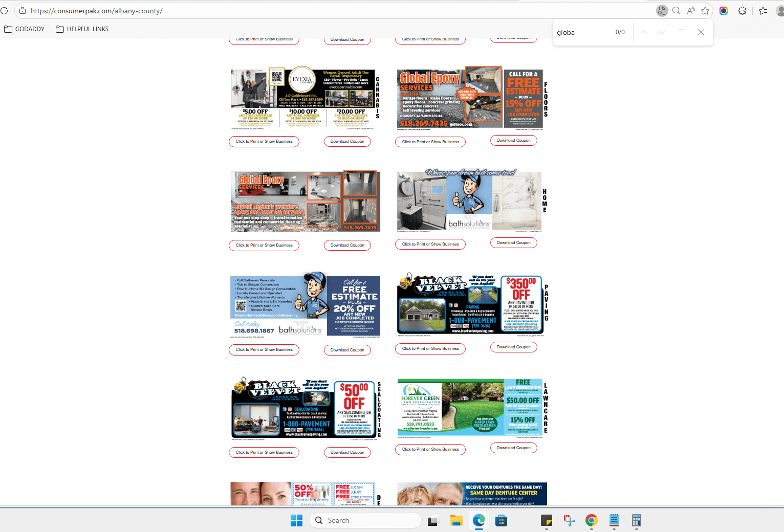Open the GODADDY bookmarks folder
The height and width of the screenshot is (532, 784).
25,29
